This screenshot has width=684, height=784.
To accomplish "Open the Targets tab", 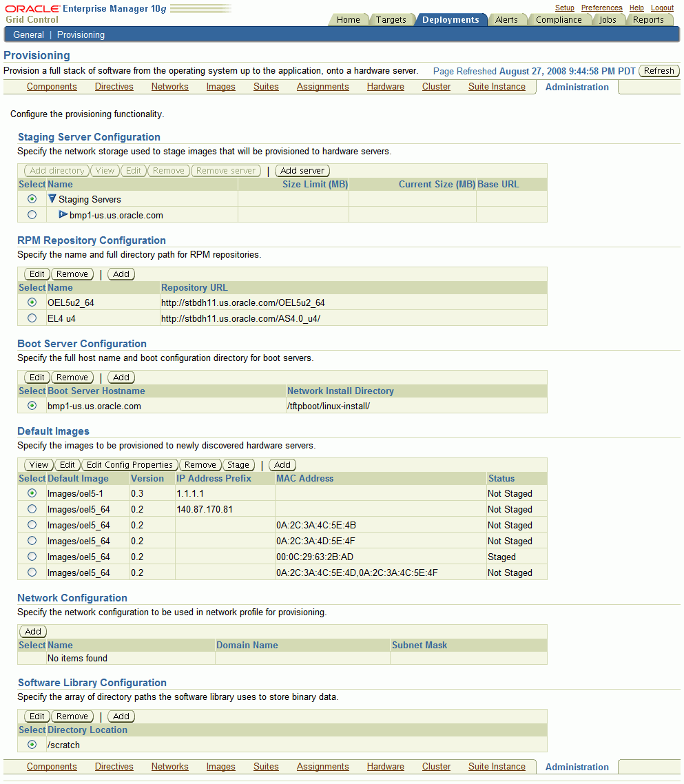I will pos(391,19).
